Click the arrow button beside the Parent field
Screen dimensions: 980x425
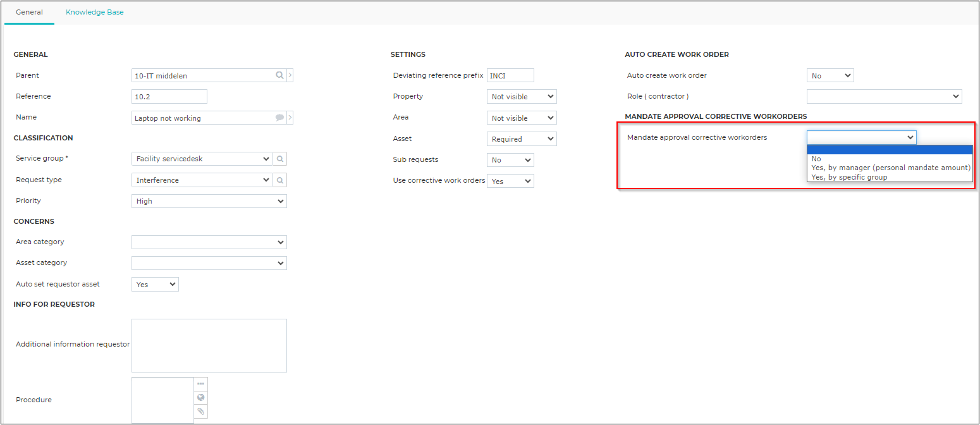click(x=290, y=75)
